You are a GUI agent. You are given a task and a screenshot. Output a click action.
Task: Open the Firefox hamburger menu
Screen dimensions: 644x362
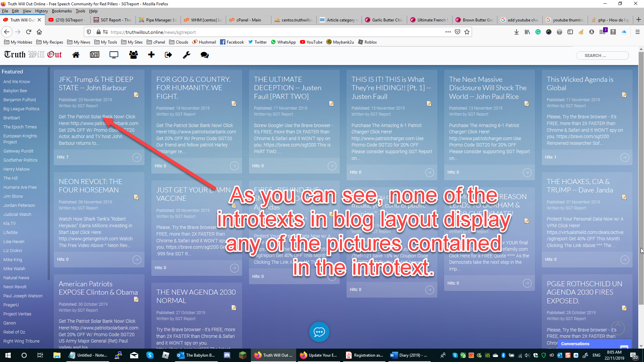pos(637,32)
